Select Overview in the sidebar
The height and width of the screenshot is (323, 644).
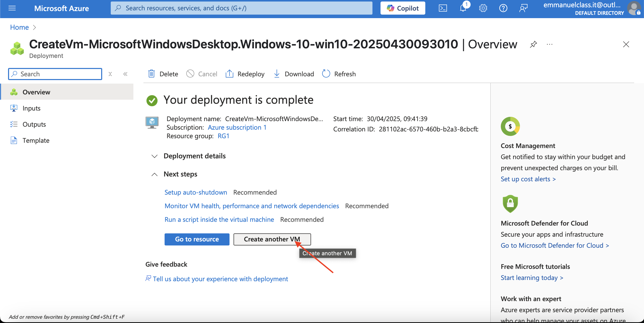point(67,92)
